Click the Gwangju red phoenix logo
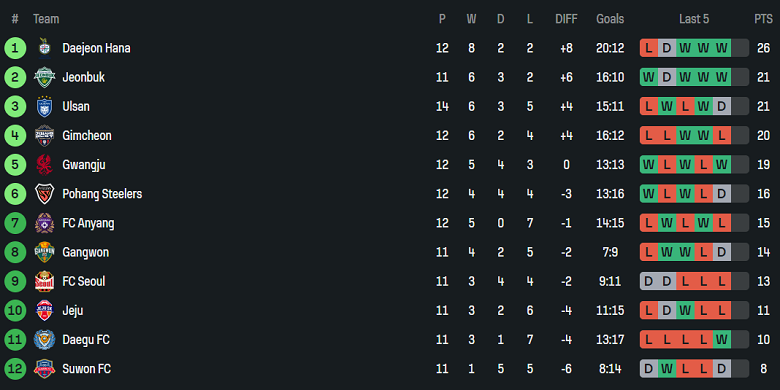Screen dimensions: 780x390 point(44,165)
